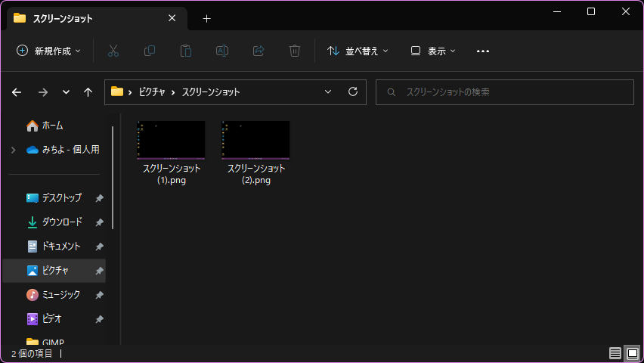Open recent locations chevron dropdown
The width and height of the screenshot is (644, 363).
pos(66,92)
